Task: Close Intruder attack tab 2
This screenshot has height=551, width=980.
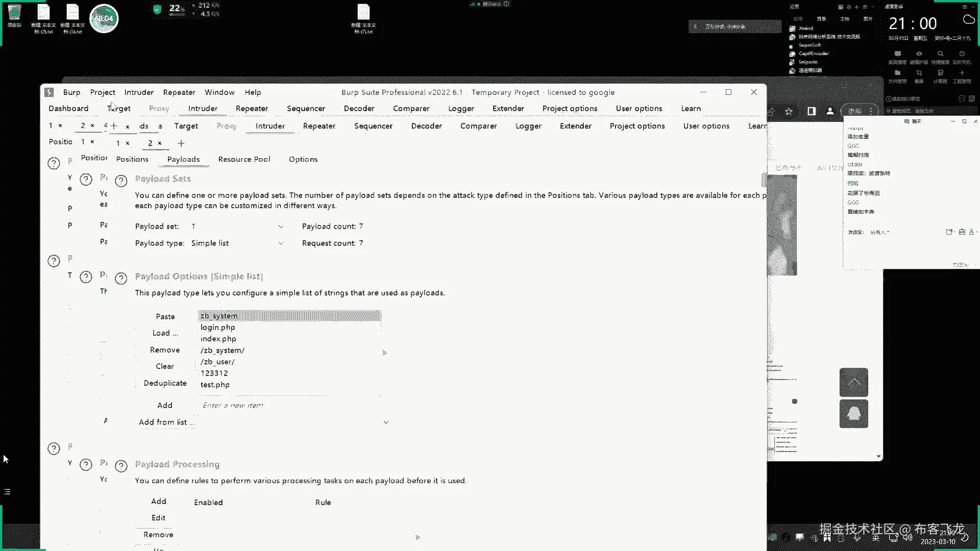Action: tap(160, 143)
